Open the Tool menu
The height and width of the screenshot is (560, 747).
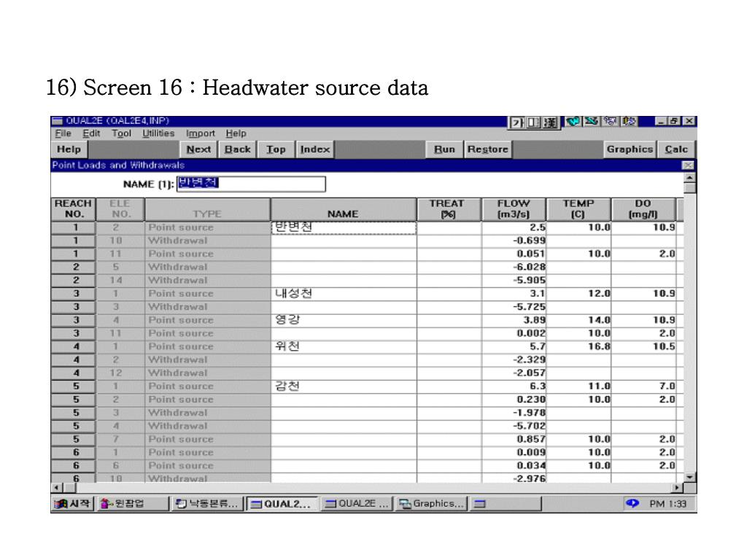122,133
